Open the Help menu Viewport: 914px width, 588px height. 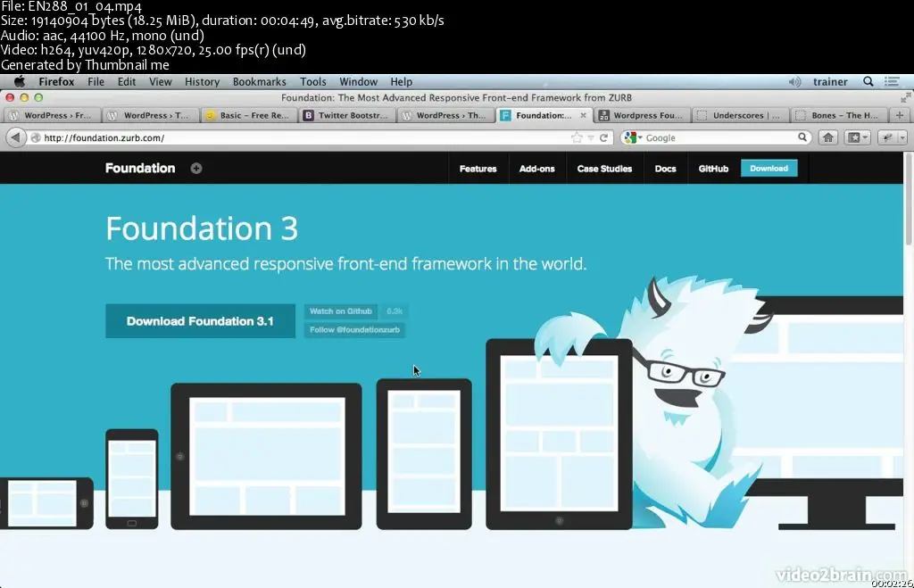401,81
